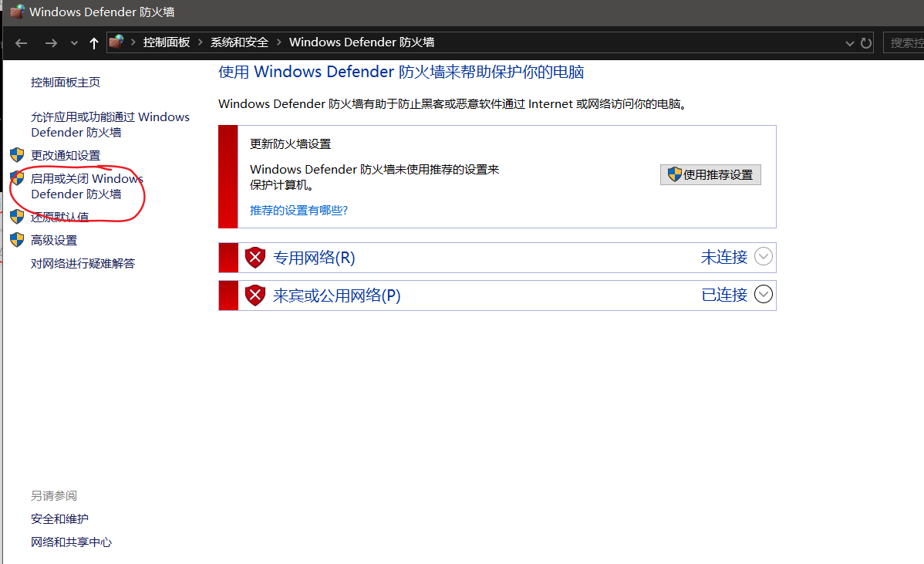Viewport: 924px width, 564px height.
Task: Open the chevron before 控制面板 breadcrumb
Action: (x=133, y=42)
